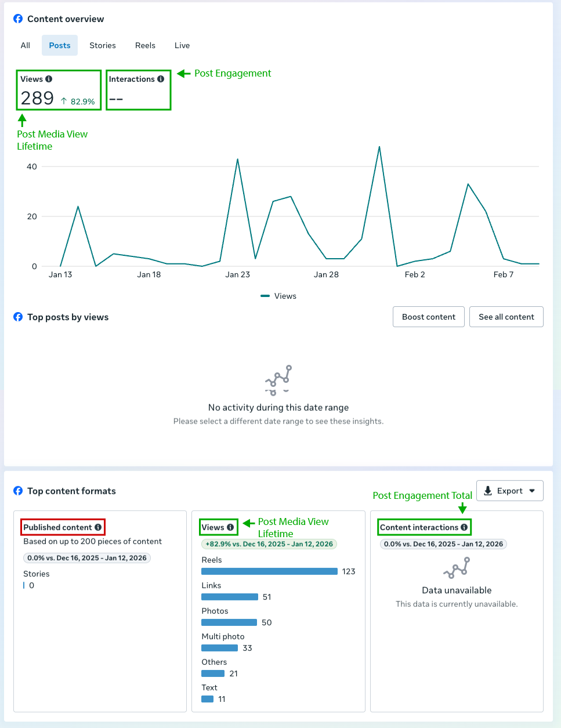
Task: Open the Stories tab
Action: tap(103, 45)
